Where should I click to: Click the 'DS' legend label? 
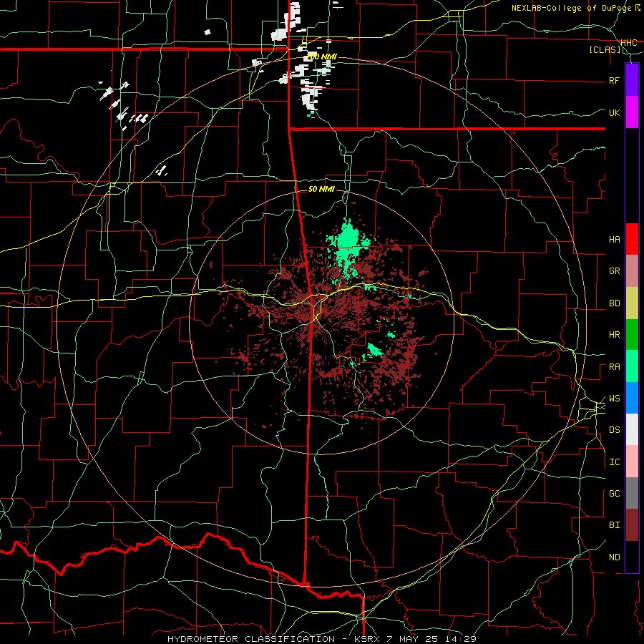pos(614,430)
